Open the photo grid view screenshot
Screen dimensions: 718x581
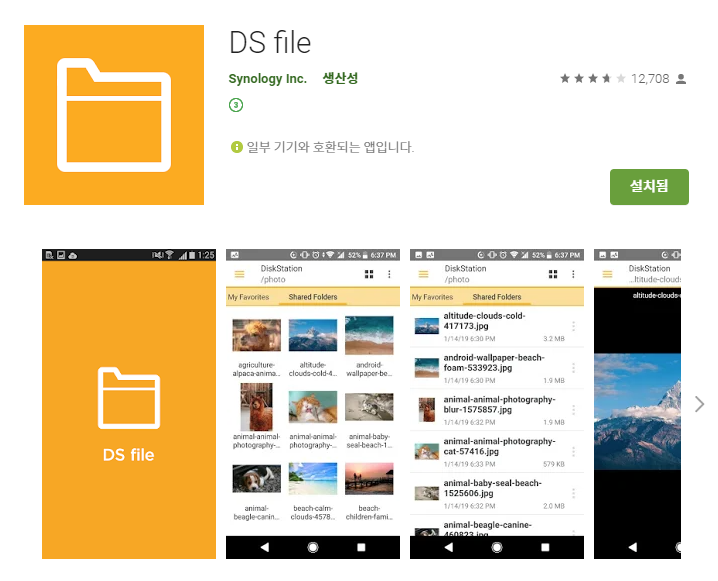pyautogui.click(x=313, y=404)
